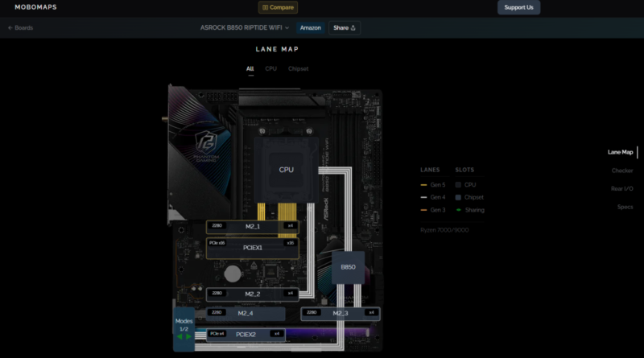This screenshot has height=358, width=644.
Task: Click the MOBOMAPS logo
Action: (x=35, y=7)
